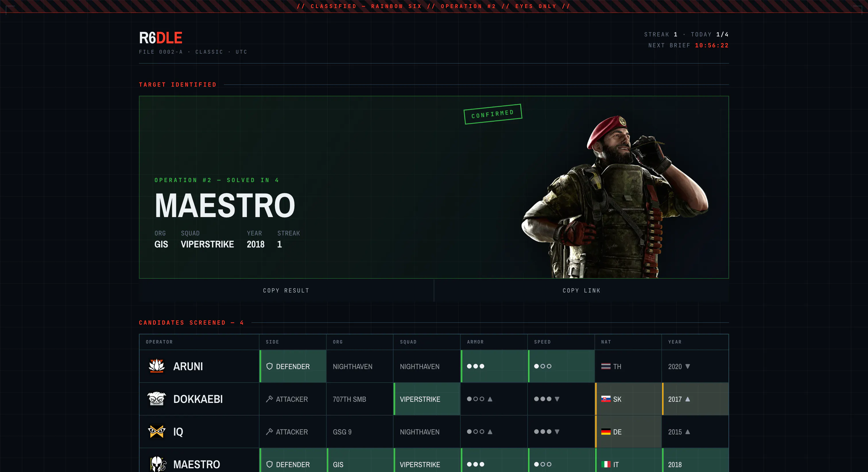Click the STREAK 1 counter in the header
Screen dimensions: 868x472
660,34
